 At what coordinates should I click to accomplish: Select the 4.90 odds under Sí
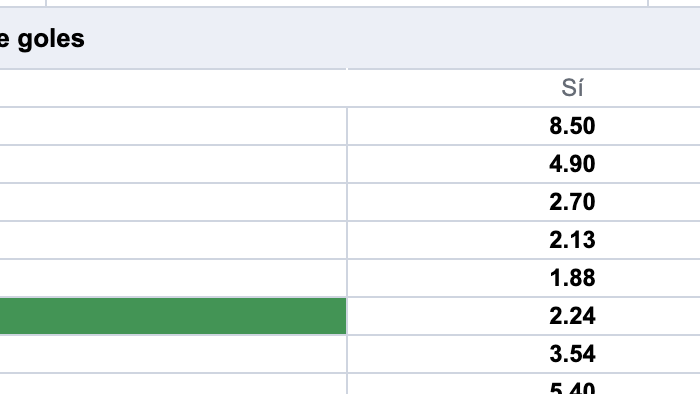(x=572, y=164)
